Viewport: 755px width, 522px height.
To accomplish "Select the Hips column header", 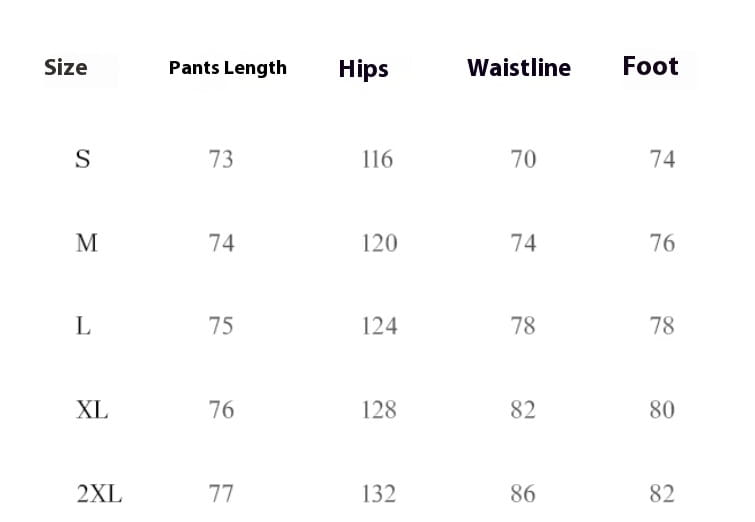I will tap(363, 69).
